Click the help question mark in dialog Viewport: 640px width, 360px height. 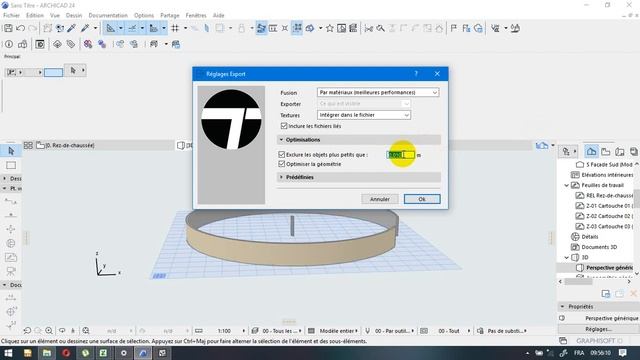pos(416,73)
